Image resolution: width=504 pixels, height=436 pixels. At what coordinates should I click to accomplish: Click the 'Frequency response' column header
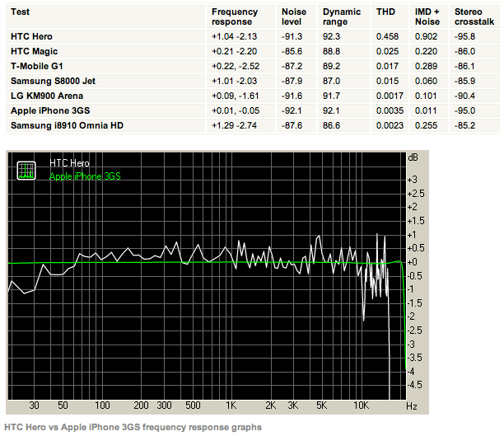tap(235, 16)
